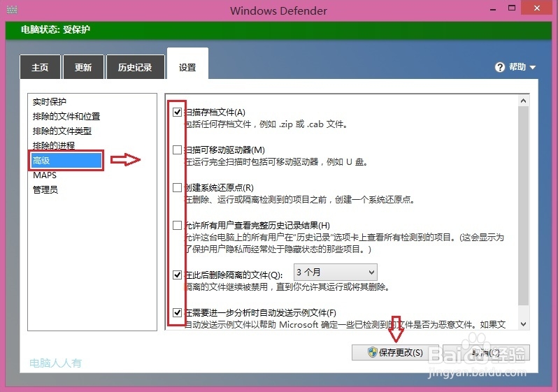The height and width of the screenshot is (392, 558).
Task: Enable 扫描可移动驱动器(M) checkbox
Action: pyautogui.click(x=177, y=150)
